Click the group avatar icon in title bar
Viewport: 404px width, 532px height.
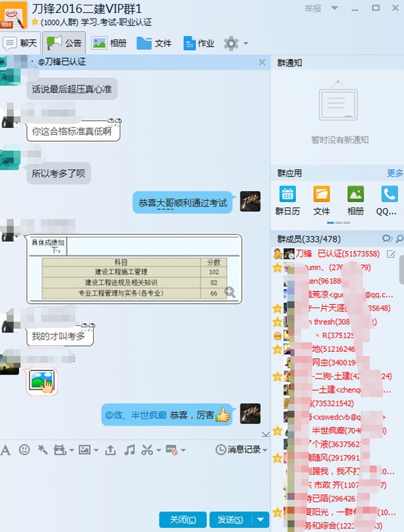(x=14, y=15)
